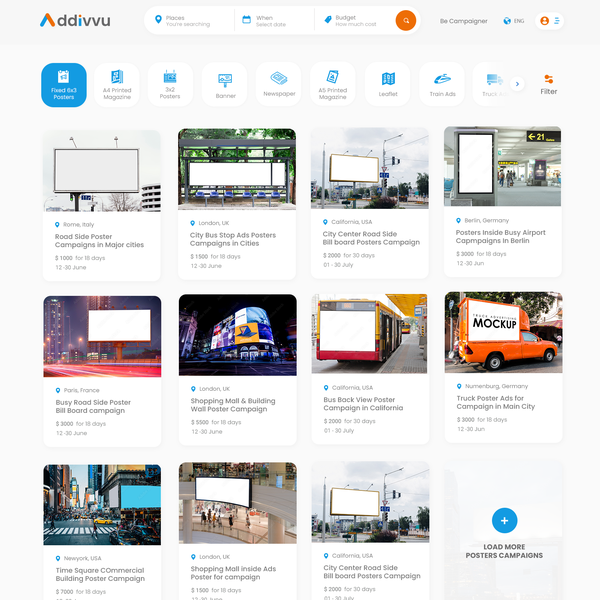Click the Berlin, Germany location pin
This screenshot has width=600, height=600.
coord(458,220)
